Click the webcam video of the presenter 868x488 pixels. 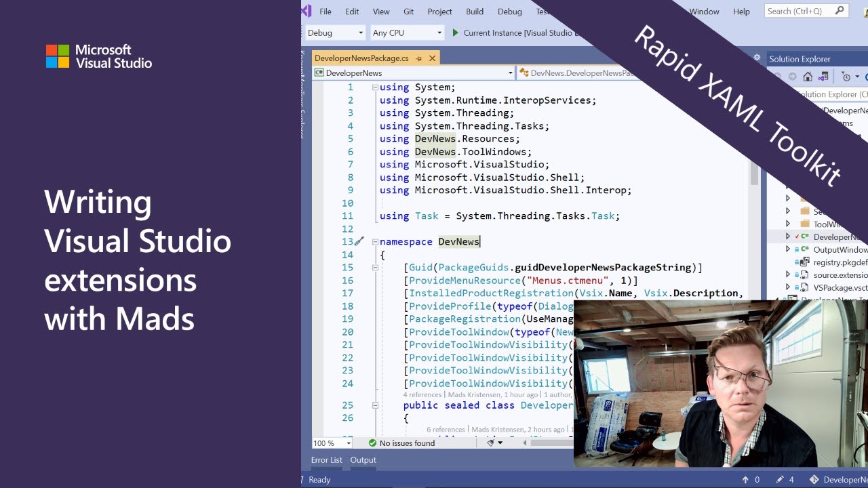tap(721, 384)
